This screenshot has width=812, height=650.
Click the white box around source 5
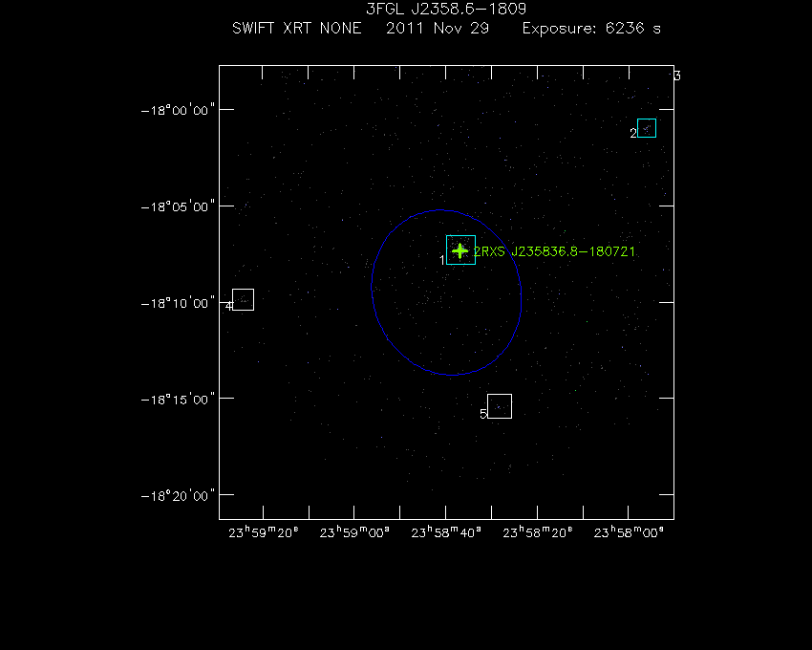tap(500, 406)
